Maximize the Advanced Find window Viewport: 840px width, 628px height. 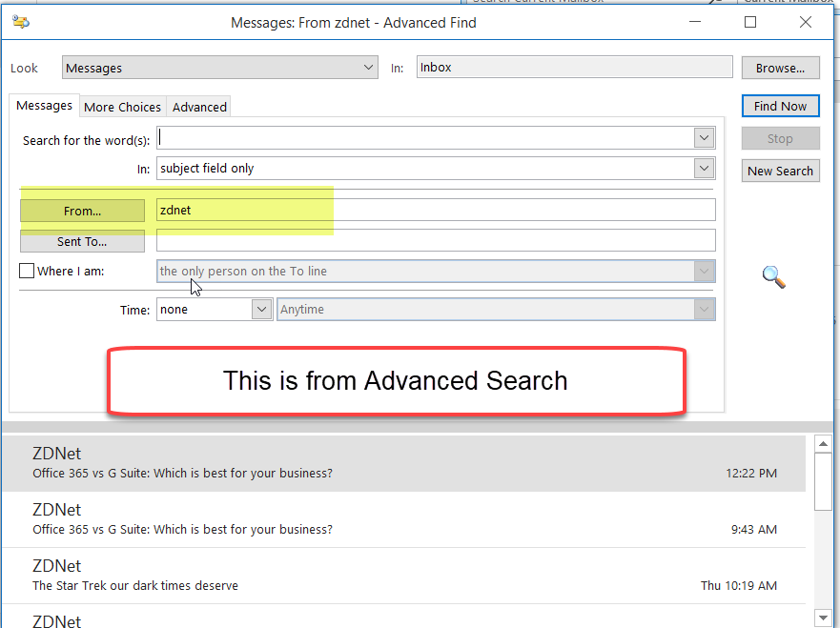(x=750, y=22)
